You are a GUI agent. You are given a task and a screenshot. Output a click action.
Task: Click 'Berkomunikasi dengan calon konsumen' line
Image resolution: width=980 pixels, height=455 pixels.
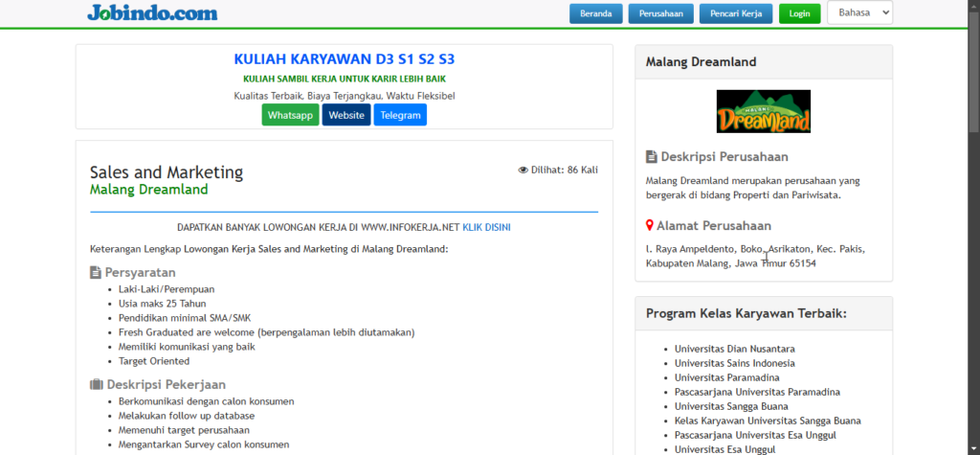point(207,401)
